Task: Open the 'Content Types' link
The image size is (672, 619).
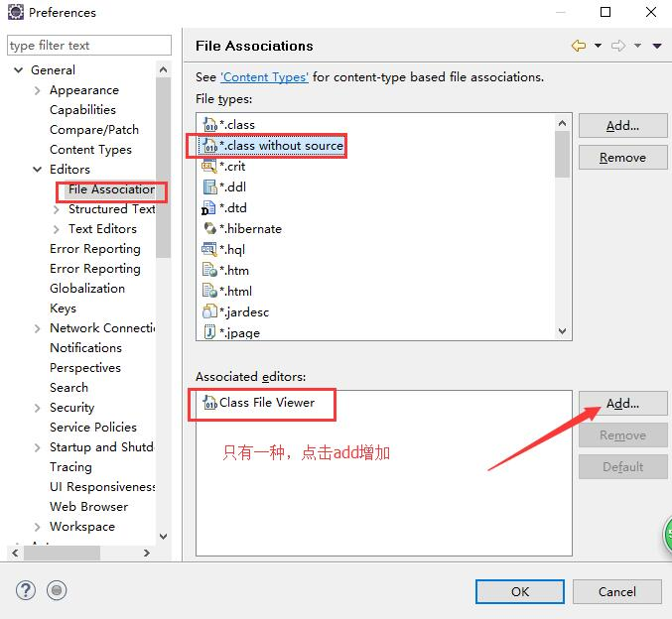Action: (x=264, y=76)
